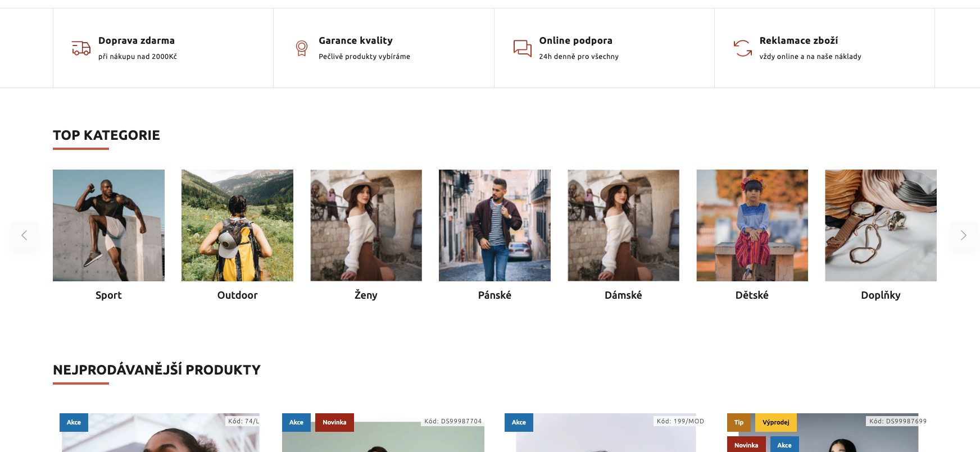Advance category carousel with right arrow

click(x=963, y=235)
